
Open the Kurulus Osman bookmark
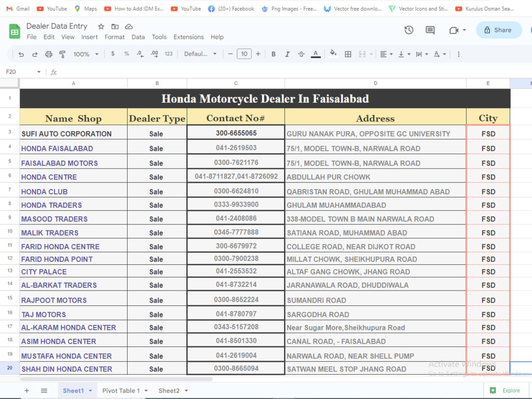(x=485, y=9)
